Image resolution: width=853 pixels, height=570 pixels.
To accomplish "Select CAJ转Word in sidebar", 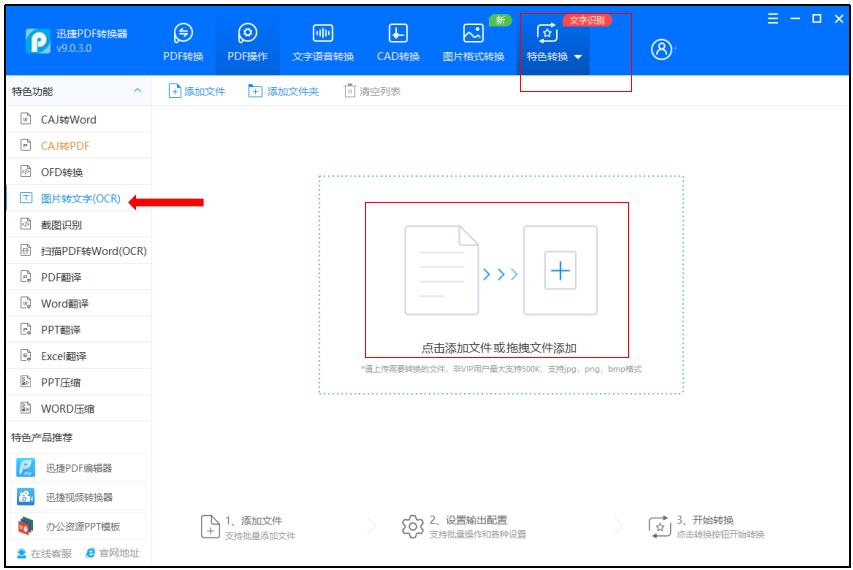I will (x=79, y=119).
